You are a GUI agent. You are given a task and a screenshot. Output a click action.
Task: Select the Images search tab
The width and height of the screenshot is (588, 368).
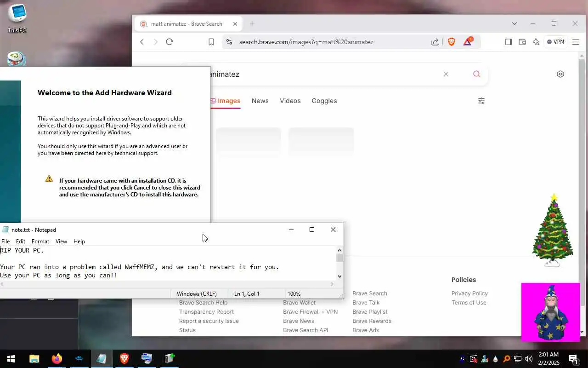pyautogui.click(x=226, y=101)
